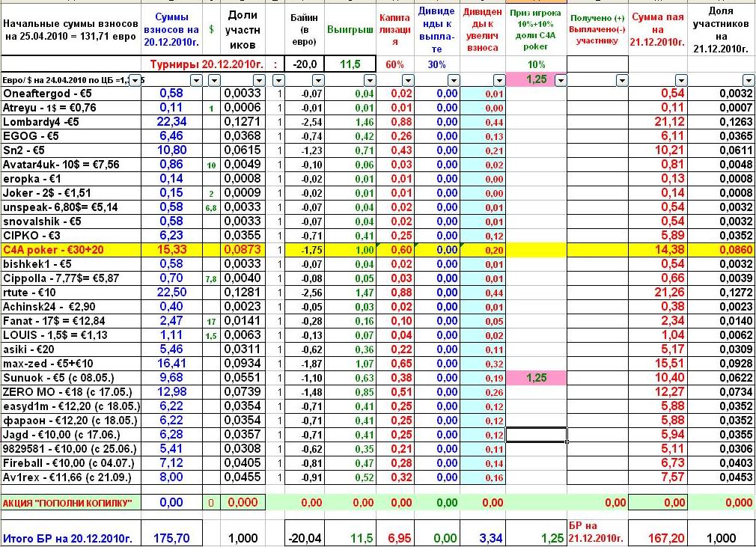Select the Av1rex contribution value 8,00
Screen dimensions: 756x547
(171, 477)
